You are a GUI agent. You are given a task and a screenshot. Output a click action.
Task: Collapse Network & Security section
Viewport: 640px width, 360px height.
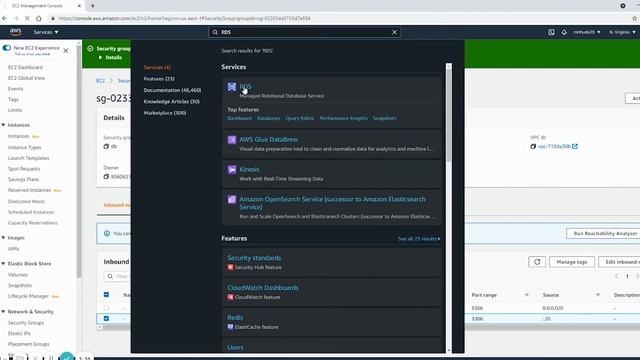point(3,311)
